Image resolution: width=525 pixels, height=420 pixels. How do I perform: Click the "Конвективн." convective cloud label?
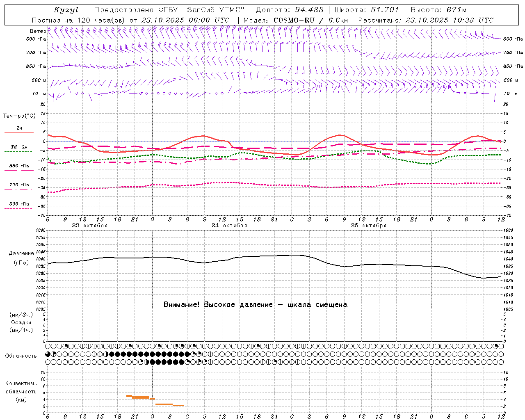[21, 383]
